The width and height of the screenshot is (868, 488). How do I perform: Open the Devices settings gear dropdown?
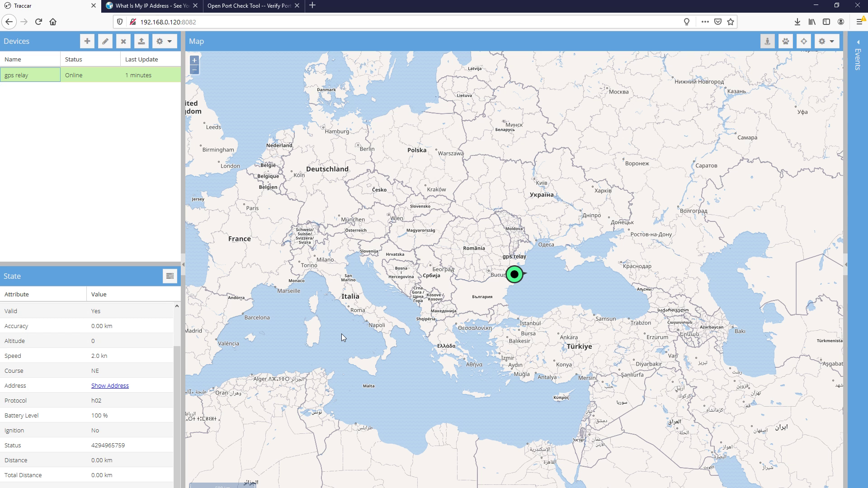[x=164, y=41]
